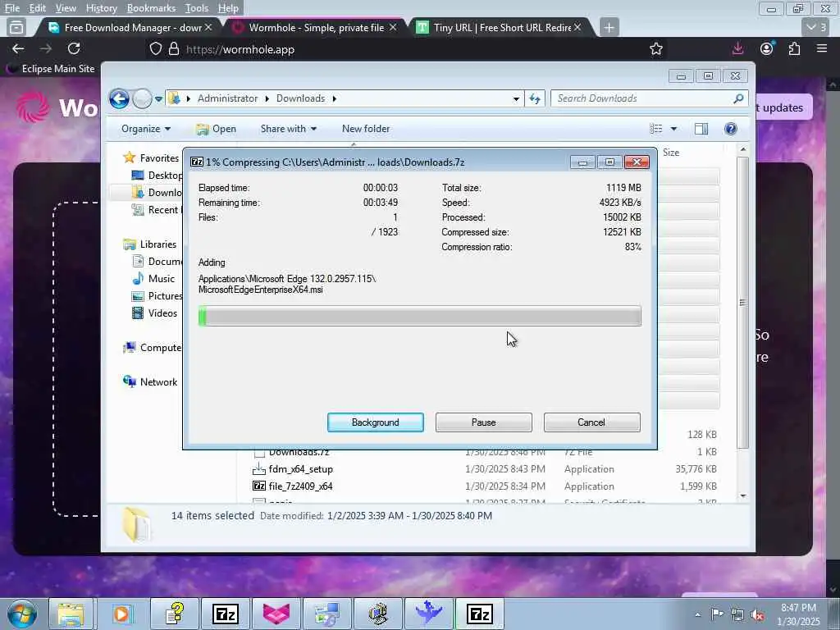The width and height of the screenshot is (840, 630).
Task: Select Network in navigation pane
Action: tap(158, 382)
